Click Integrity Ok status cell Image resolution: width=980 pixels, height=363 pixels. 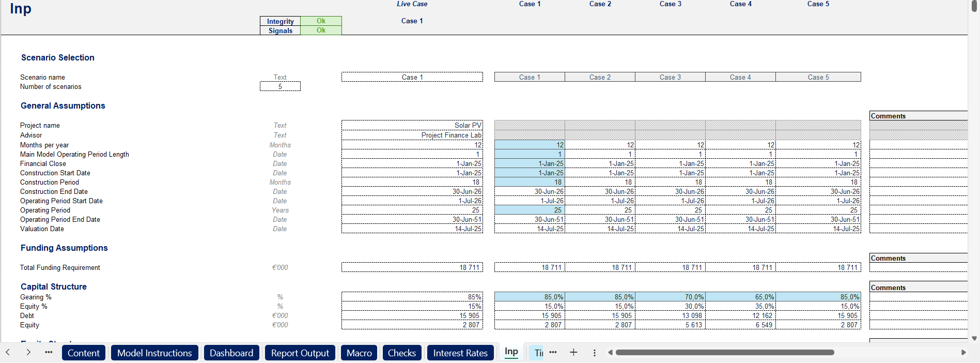point(321,21)
